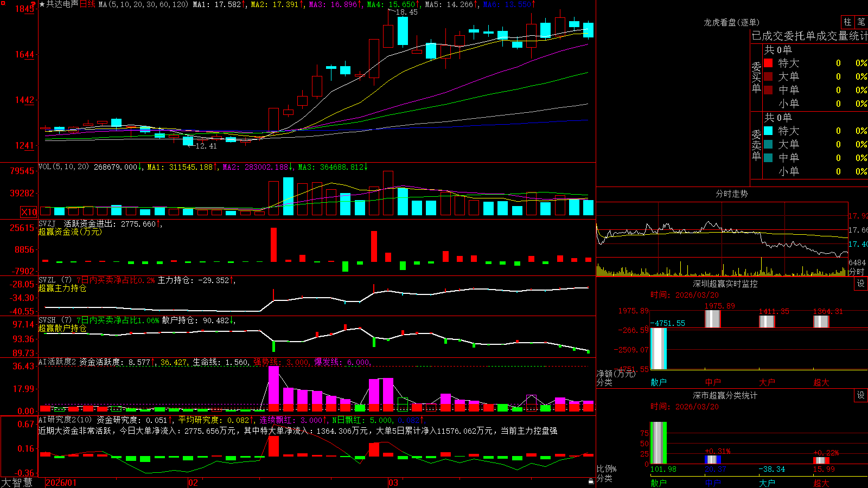Click the -38.34 大户 percentage value
The image size is (868, 488).
[x=772, y=469]
